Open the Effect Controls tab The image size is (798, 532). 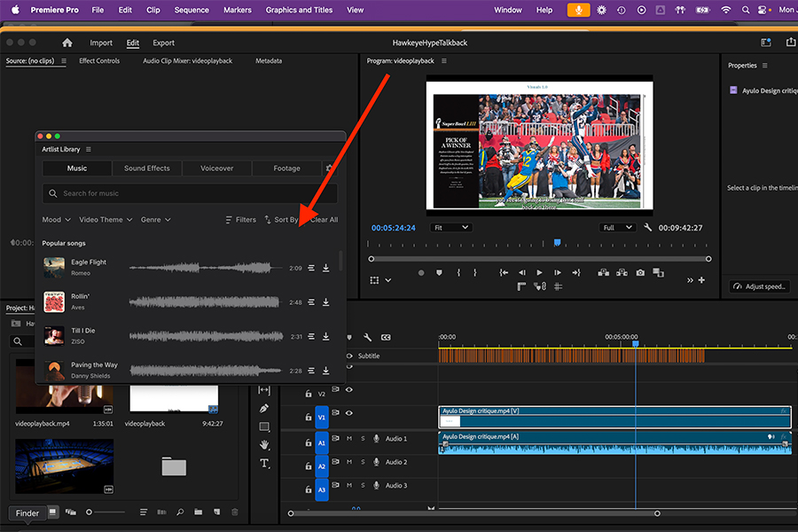(99, 60)
